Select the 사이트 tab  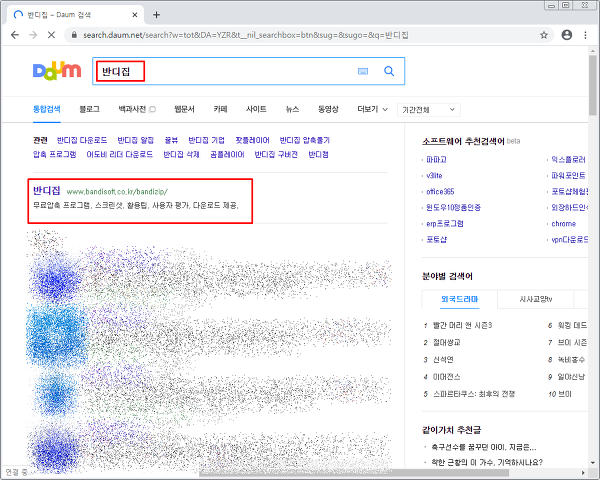tap(256, 109)
